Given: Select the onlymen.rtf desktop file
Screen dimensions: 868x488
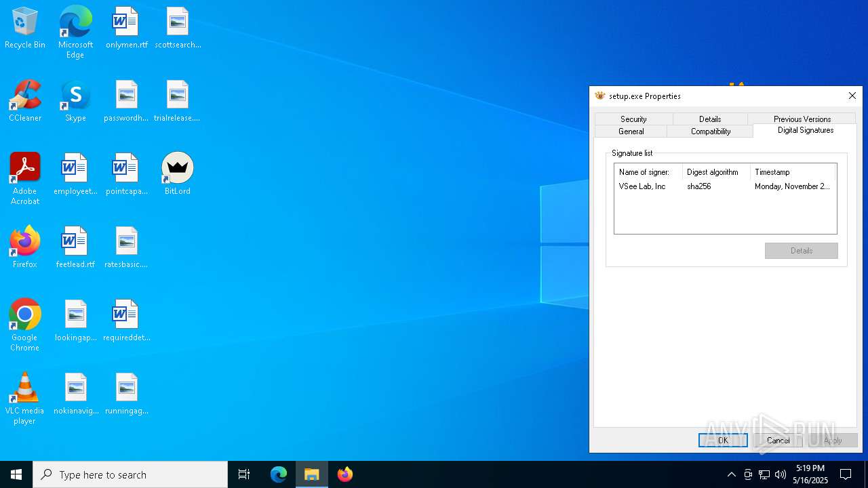Looking at the screenshot, I should point(127,28).
